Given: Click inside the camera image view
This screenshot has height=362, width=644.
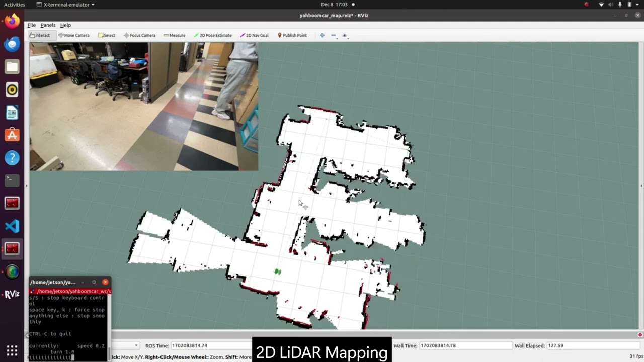Looking at the screenshot, I should [143, 107].
